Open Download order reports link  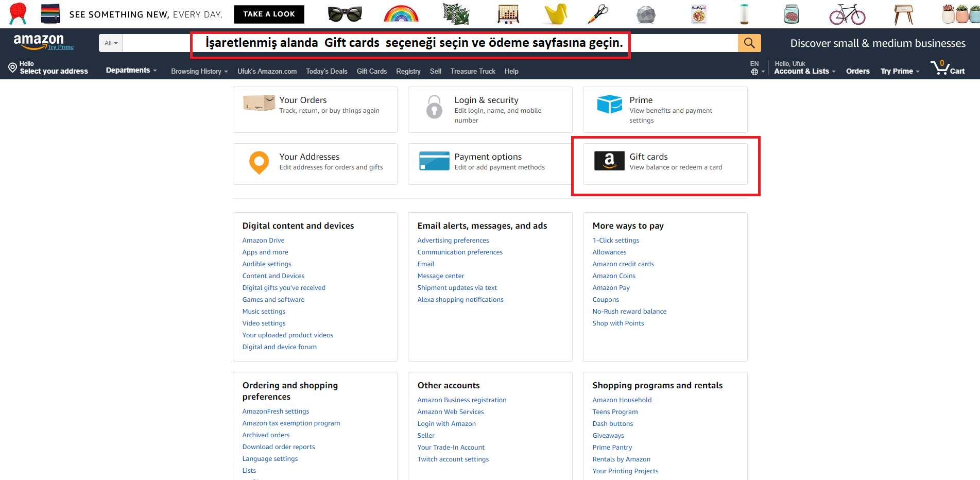(279, 447)
